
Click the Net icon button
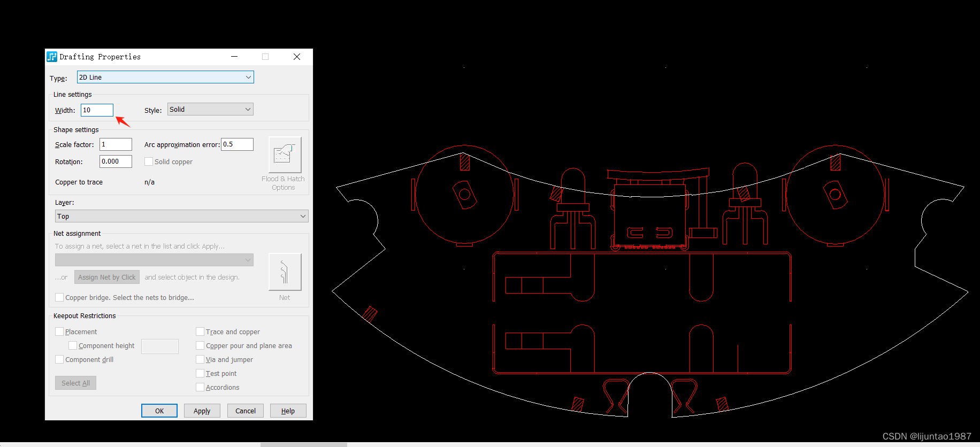tap(285, 272)
